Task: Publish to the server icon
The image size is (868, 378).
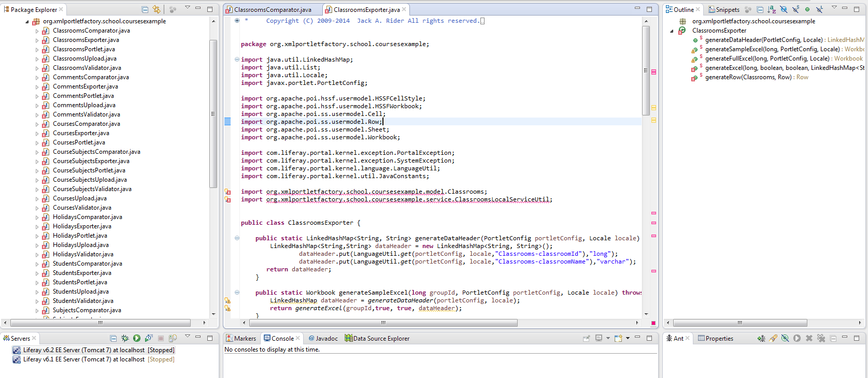Action: (173, 338)
